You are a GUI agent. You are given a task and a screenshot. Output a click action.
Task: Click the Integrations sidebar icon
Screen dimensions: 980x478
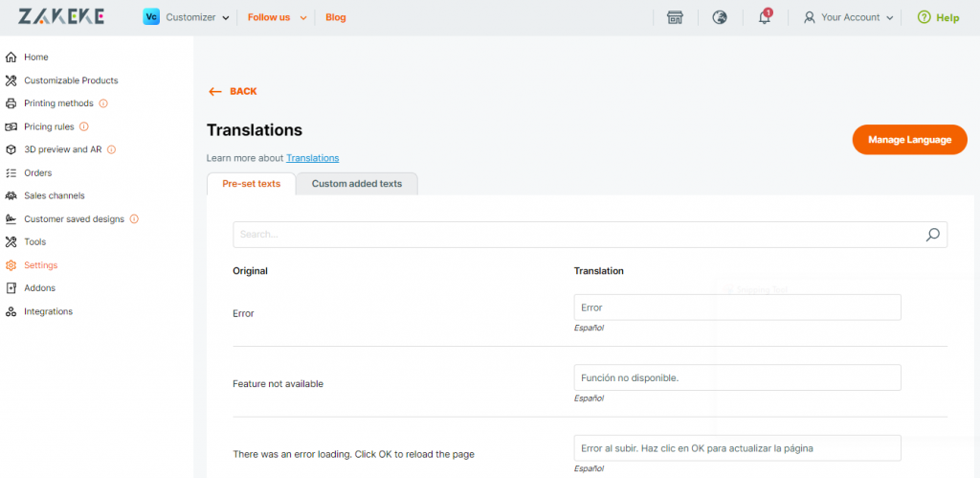(11, 311)
